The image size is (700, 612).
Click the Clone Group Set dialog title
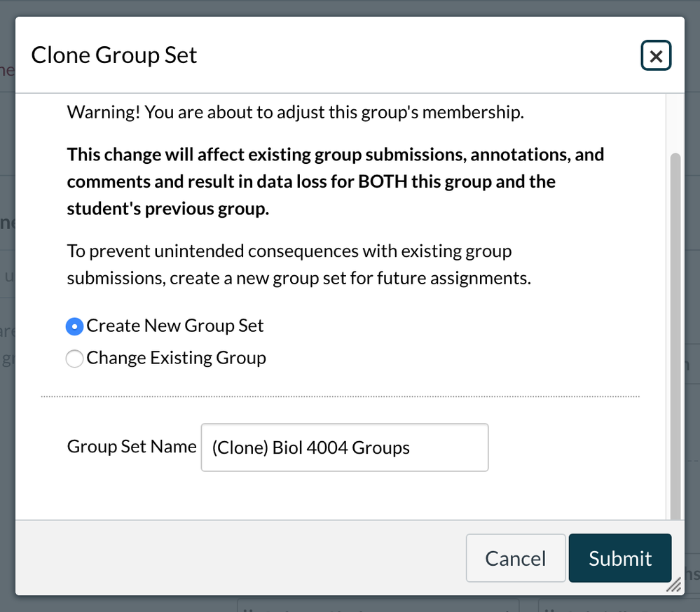point(114,55)
